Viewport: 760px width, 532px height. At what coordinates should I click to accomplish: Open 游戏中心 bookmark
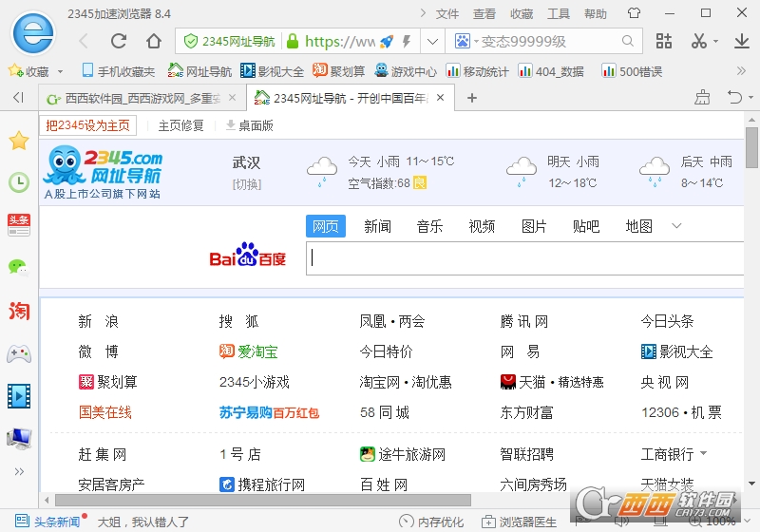[406, 71]
